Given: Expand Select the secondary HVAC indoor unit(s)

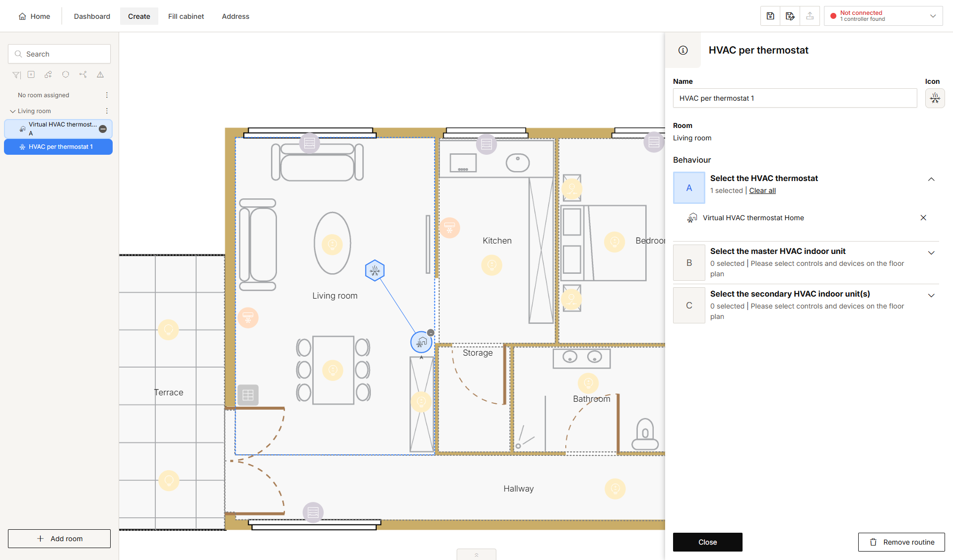Looking at the screenshot, I should pyautogui.click(x=931, y=295).
